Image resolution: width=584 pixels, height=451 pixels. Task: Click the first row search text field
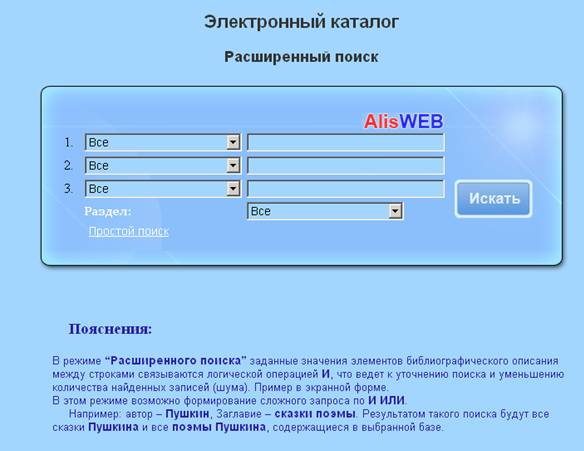point(346,142)
